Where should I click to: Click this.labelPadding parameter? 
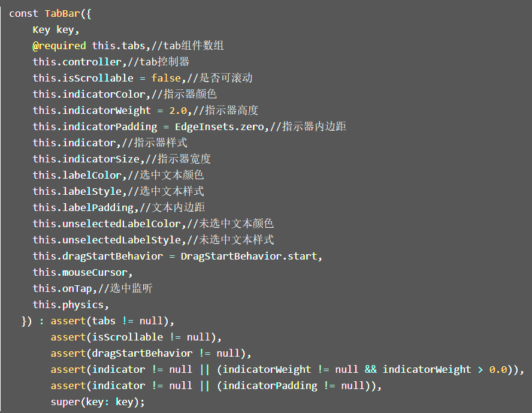tap(83, 207)
